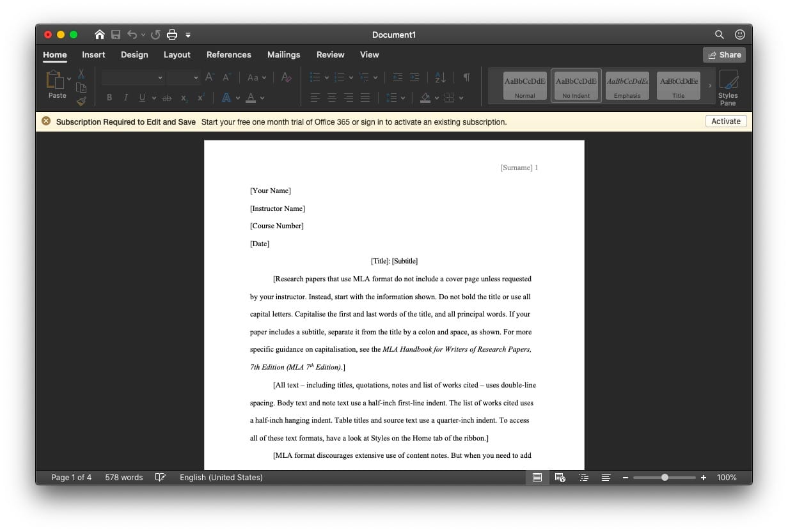The height and width of the screenshot is (532, 788).
Task: Click the Share button
Action: coord(724,55)
